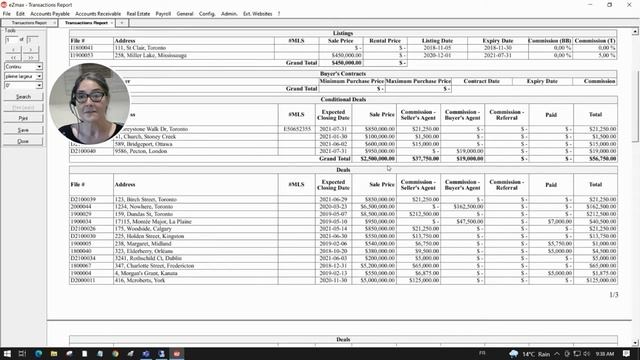Open the taskbar volume control
Screen dimensions: 640x360
coord(587,354)
